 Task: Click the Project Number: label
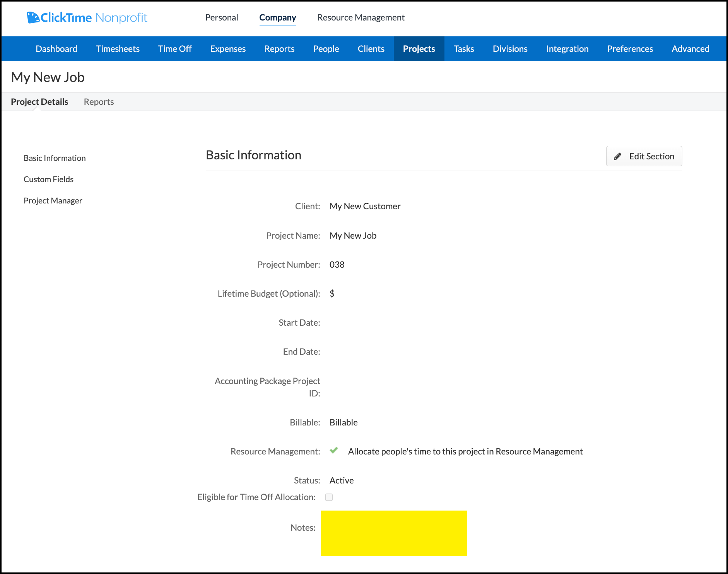(x=289, y=265)
